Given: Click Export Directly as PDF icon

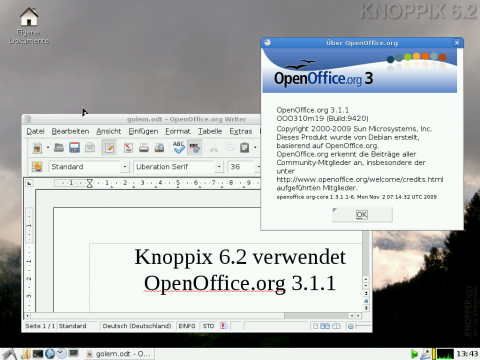Looking at the screenshot, I should click(128, 148).
